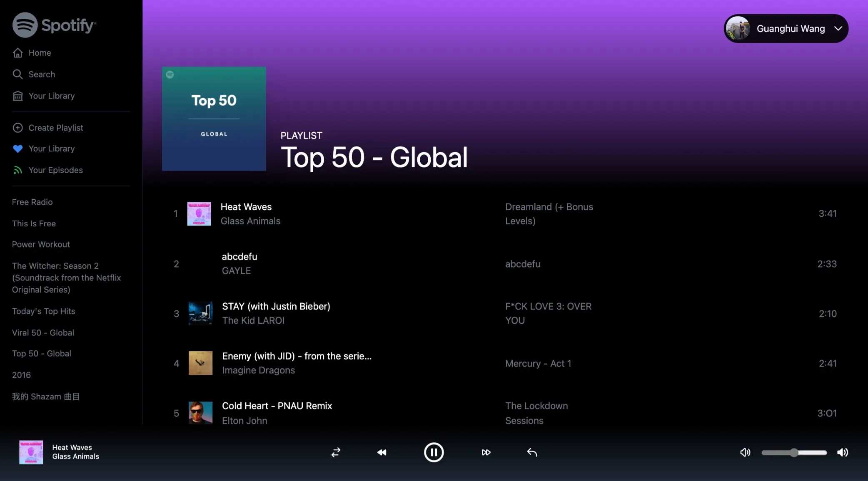Open Your Library beside the heart

point(52,149)
